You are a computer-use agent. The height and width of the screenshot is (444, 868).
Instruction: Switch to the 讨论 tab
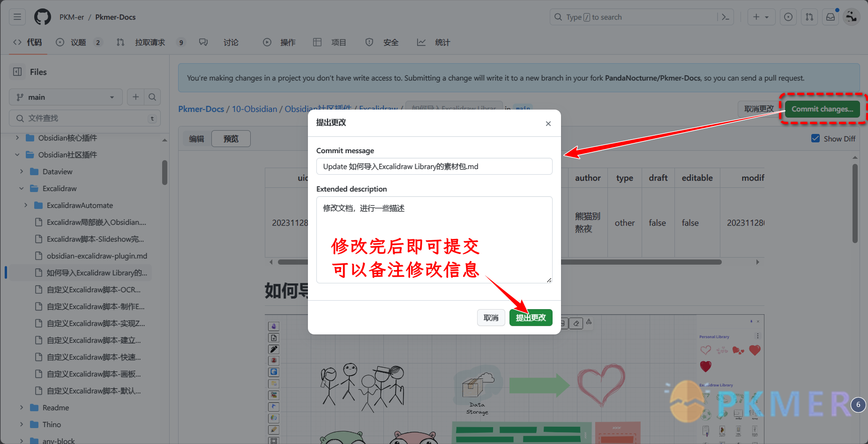[219, 42]
